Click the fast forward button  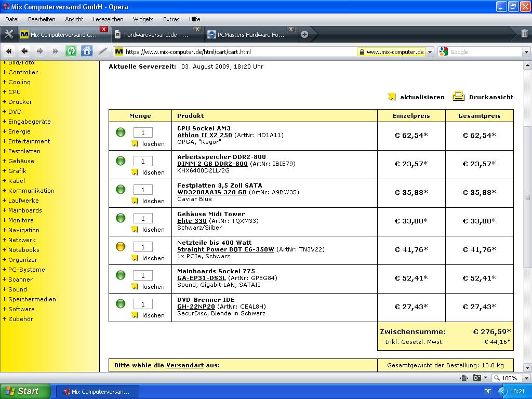point(55,51)
